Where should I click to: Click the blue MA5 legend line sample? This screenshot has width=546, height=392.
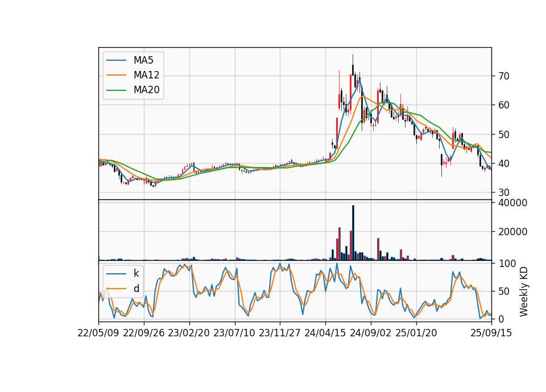[x=116, y=60]
